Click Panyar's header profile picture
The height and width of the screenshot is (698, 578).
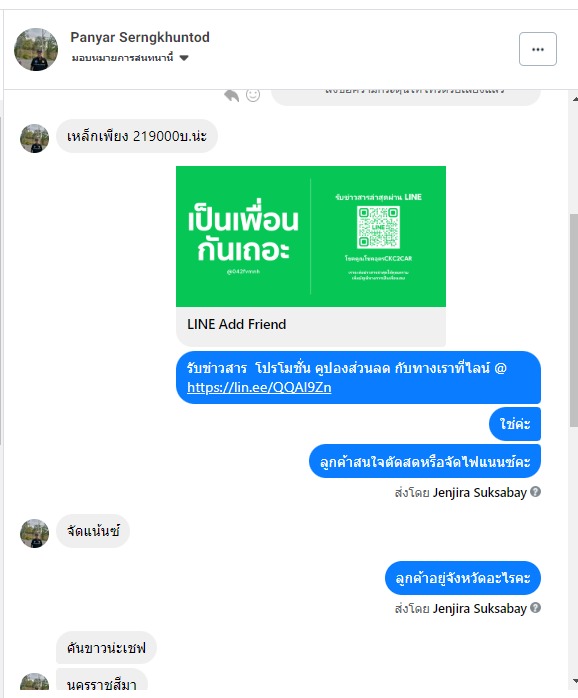pos(36,49)
